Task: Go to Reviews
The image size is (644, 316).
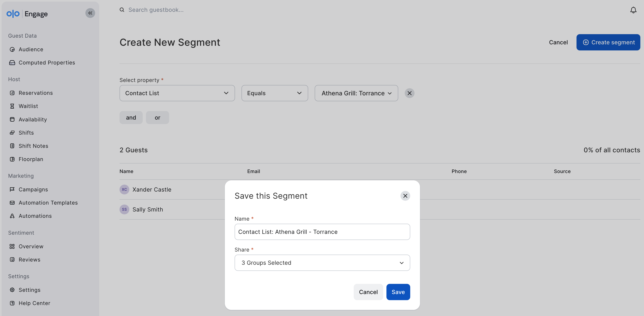Action: coord(29,260)
